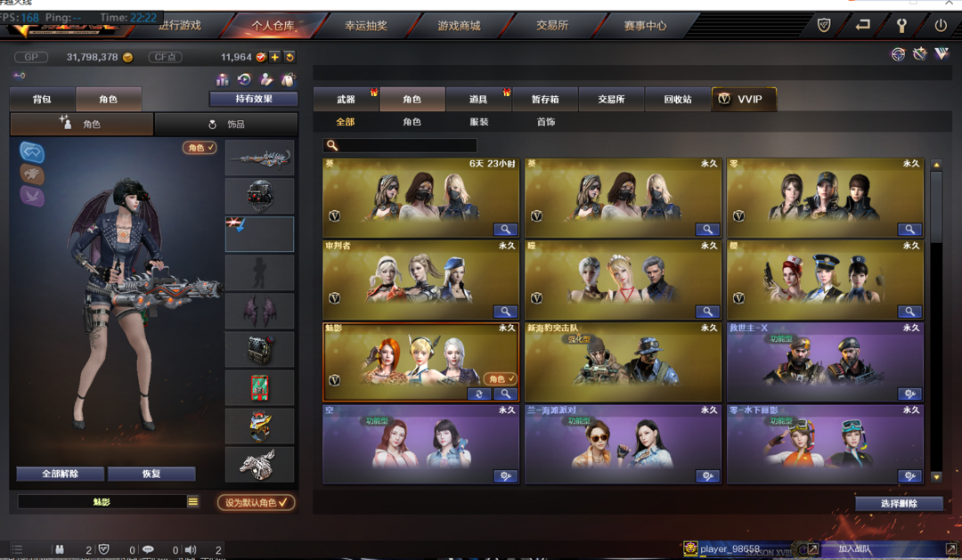962x560 pixels.
Task: Switch to the 道具 inventory tab
Action: (x=478, y=100)
